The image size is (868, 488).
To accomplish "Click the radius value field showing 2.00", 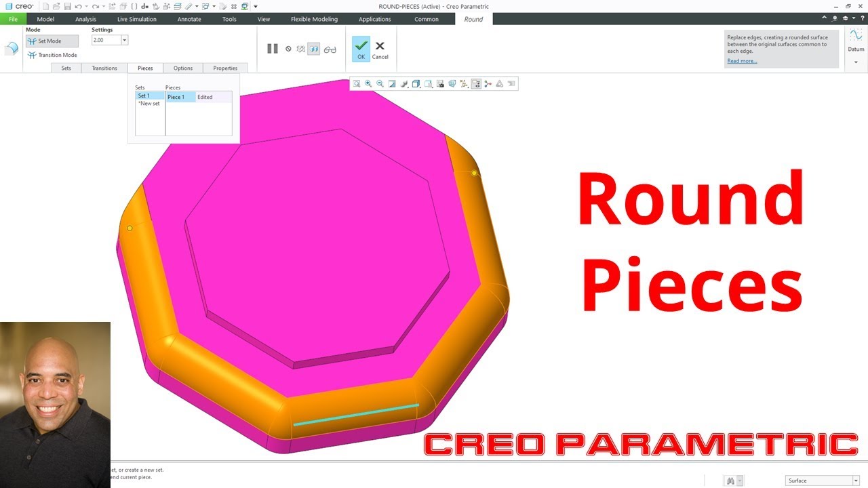I will pos(106,41).
